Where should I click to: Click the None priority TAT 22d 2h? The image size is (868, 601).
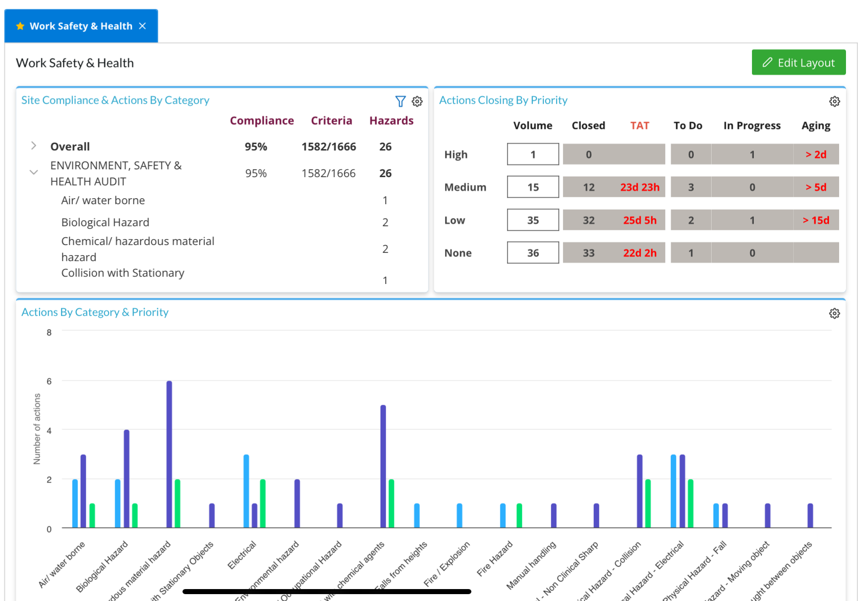pos(639,253)
